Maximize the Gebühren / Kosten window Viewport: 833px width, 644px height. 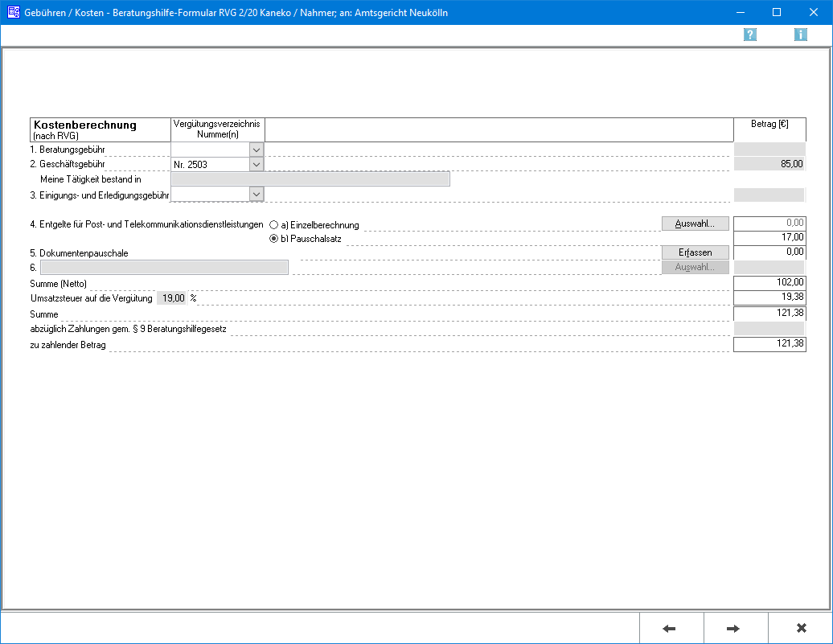[x=777, y=13]
